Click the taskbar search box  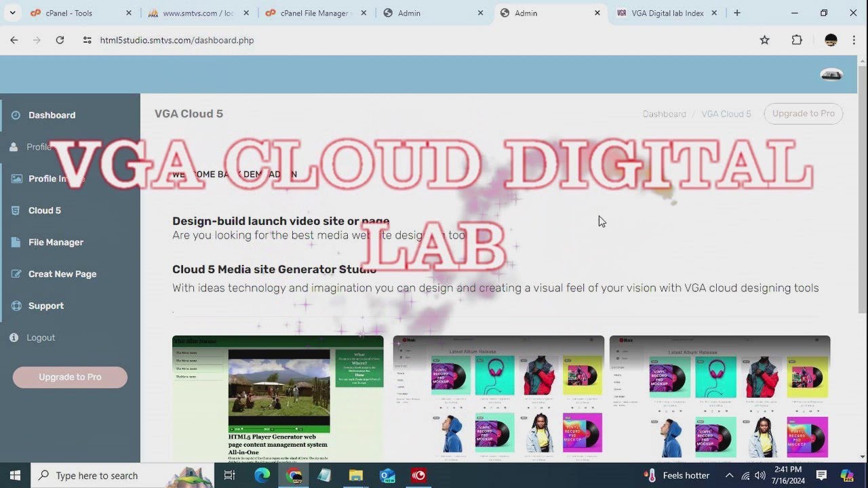(123, 475)
